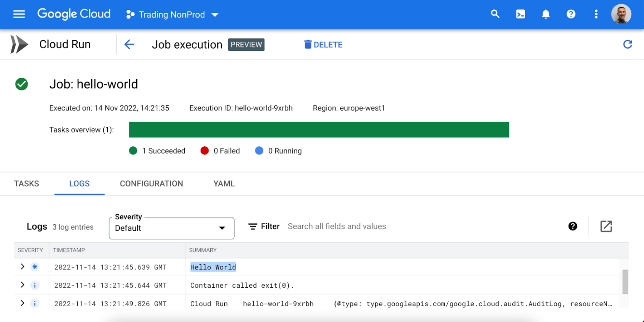Click the Execution ID hello-world-9xrbh text
This screenshot has width=644, height=322.
click(241, 108)
